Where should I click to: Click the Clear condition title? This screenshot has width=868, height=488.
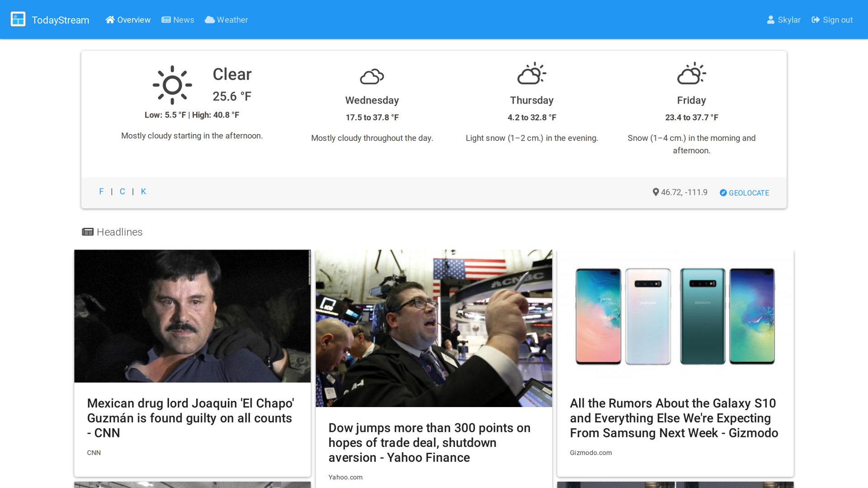(x=232, y=74)
